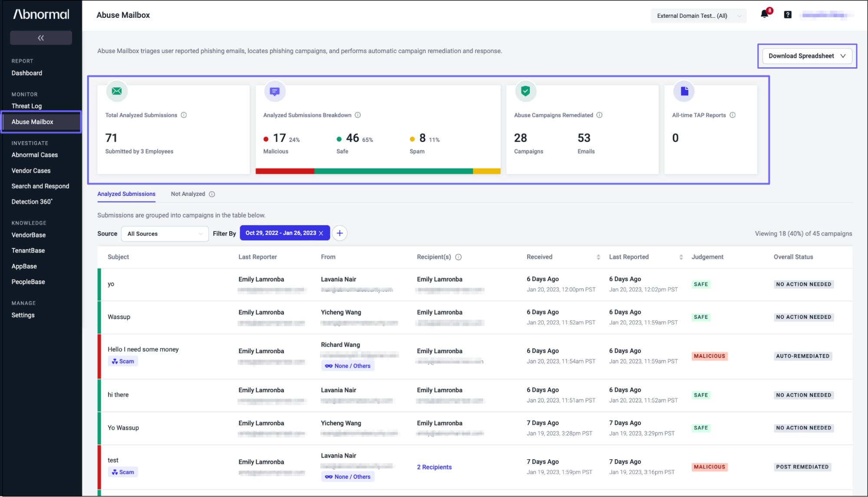The width and height of the screenshot is (868, 497).
Task: Add a filter with plus button
Action: (340, 233)
